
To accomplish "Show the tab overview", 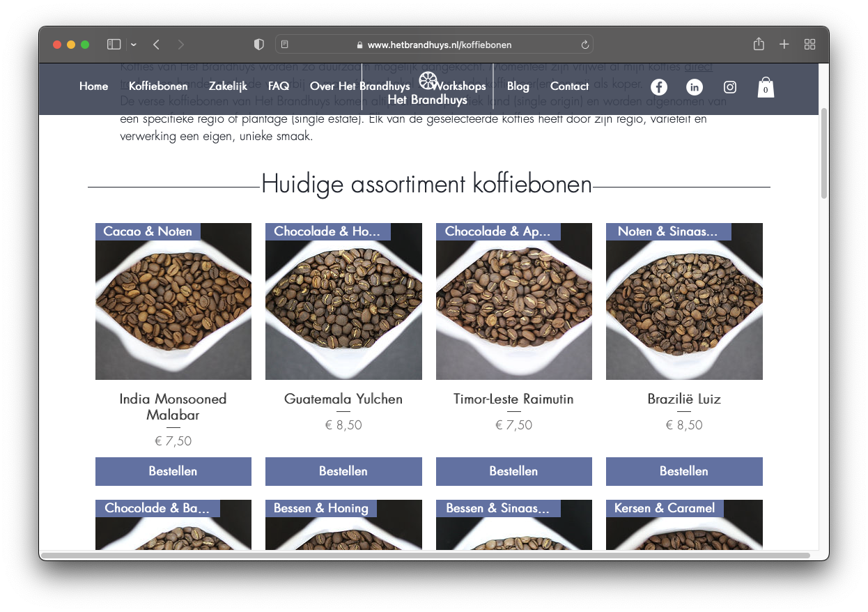I will (x=809, y=45).
